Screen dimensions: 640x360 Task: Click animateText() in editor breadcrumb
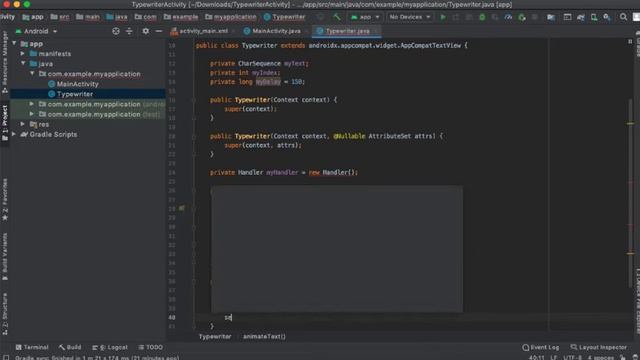(264, 337)
